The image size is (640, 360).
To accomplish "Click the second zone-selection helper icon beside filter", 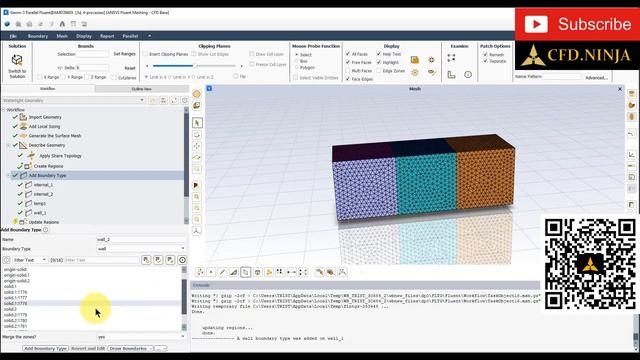I will point(158,260).
